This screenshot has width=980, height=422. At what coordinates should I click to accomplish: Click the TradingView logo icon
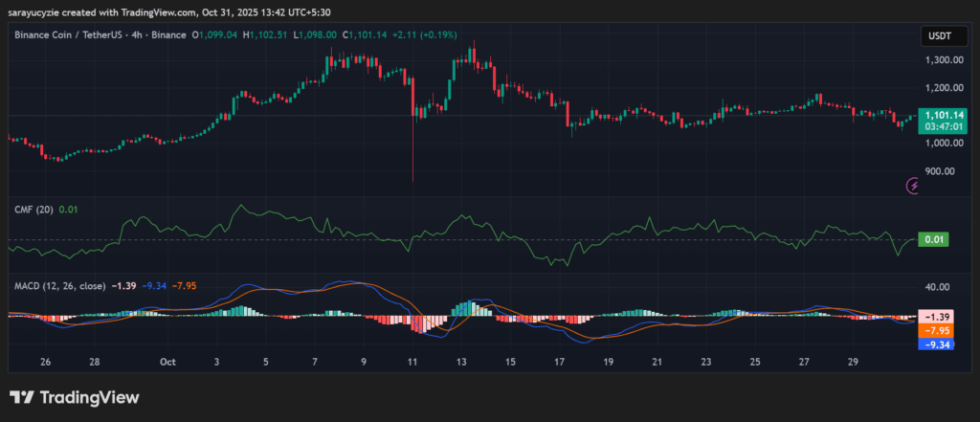point(22,397)
